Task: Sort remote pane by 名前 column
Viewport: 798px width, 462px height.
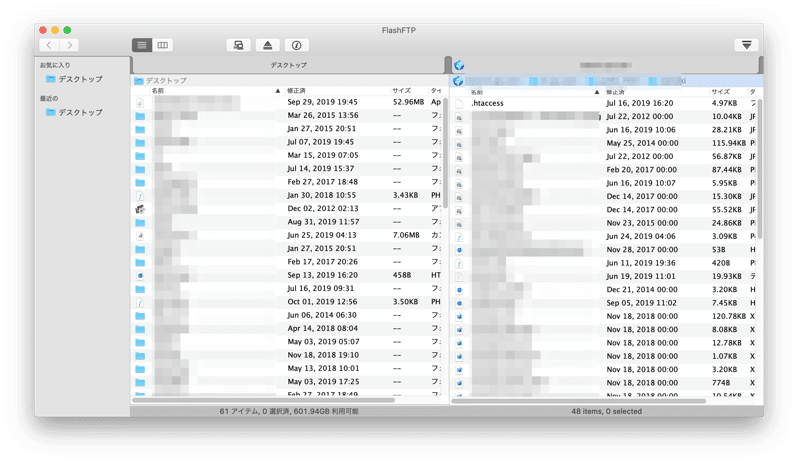Action: [476, 92]
